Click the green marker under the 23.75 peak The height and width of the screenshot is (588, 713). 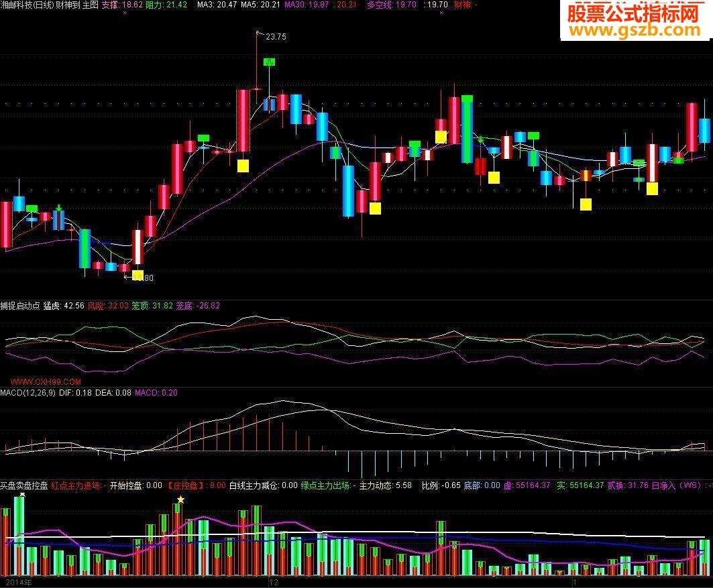269,62
